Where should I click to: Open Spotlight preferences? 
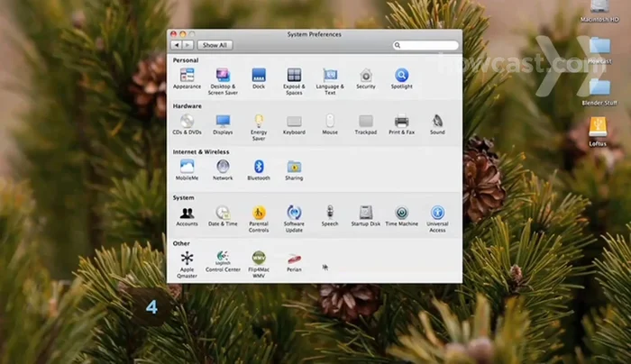(x=401, y=76)
